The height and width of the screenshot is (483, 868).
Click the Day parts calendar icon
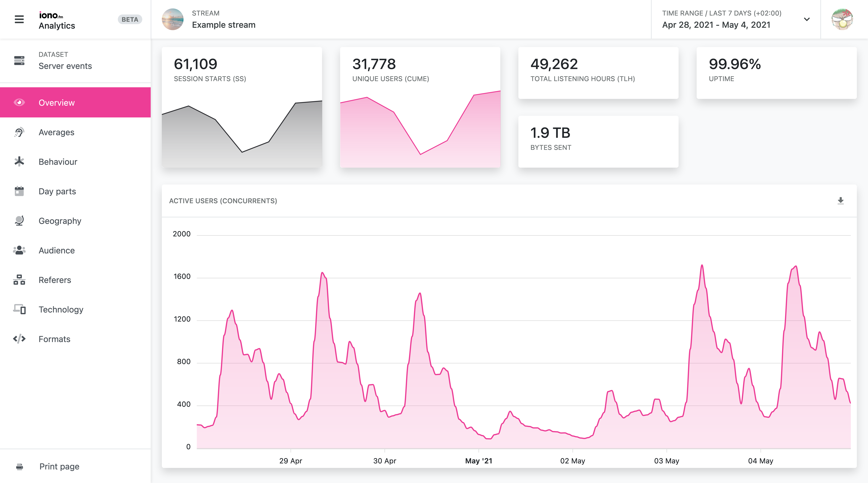point(19,191)
